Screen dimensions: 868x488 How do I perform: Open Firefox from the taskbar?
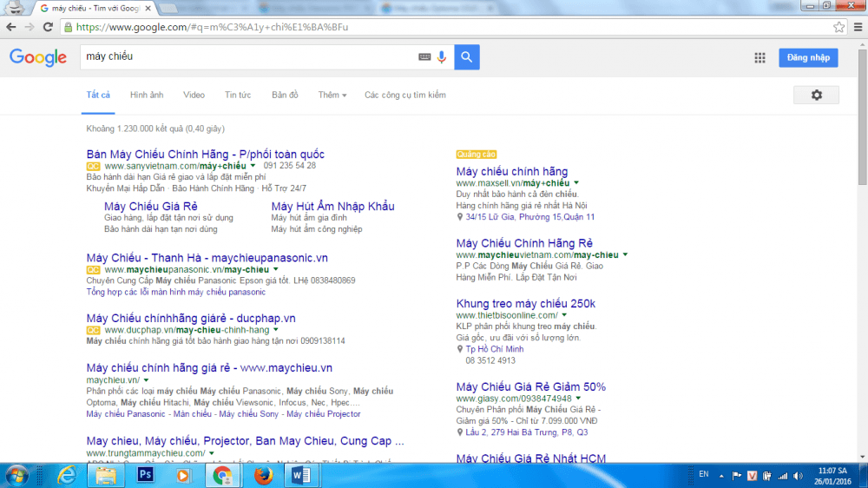pyautogui.click(x=263, y=476)
